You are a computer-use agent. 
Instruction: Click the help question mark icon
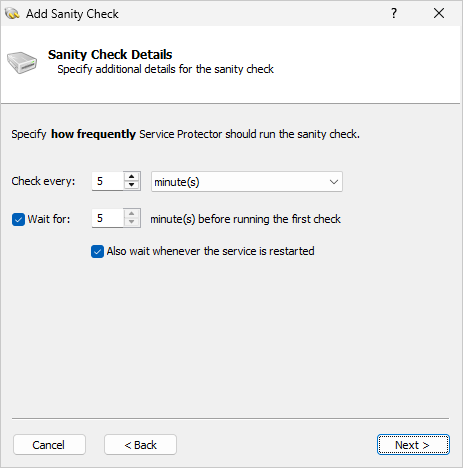[394, 13]
